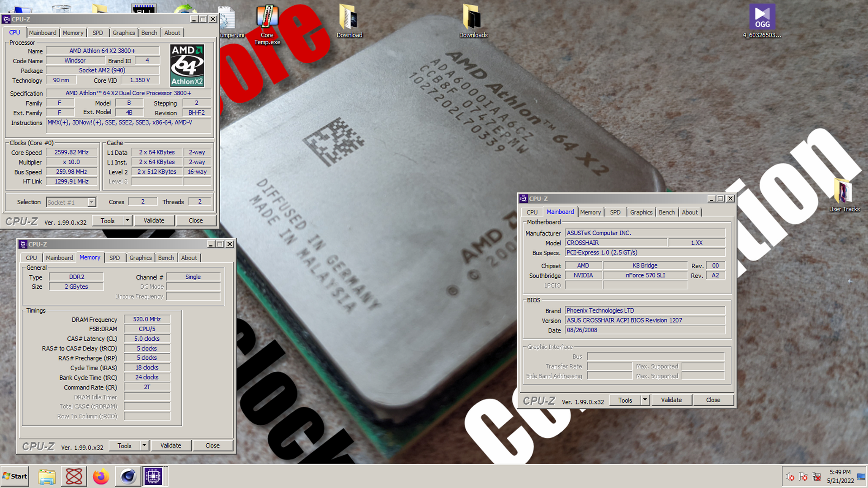Click the Instructions list field

pyautogui.click(x=128, y=126)
